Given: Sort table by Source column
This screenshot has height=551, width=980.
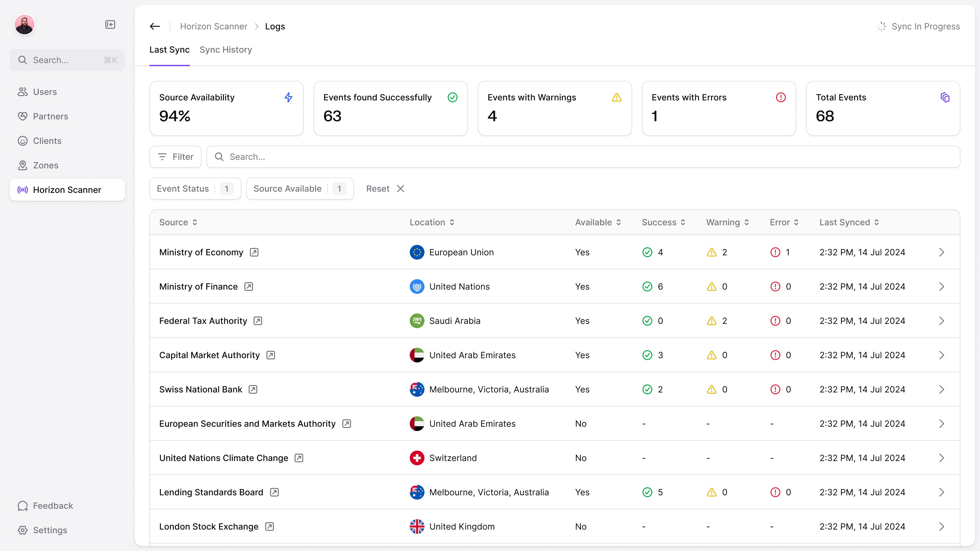Looking at the screenshot, I should (x=178, y=222).
